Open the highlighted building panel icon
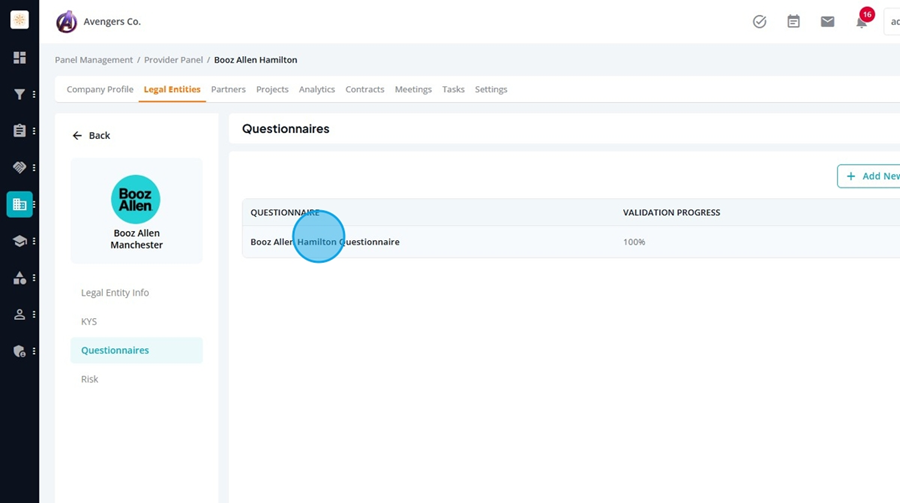 [x=20, y=204]
